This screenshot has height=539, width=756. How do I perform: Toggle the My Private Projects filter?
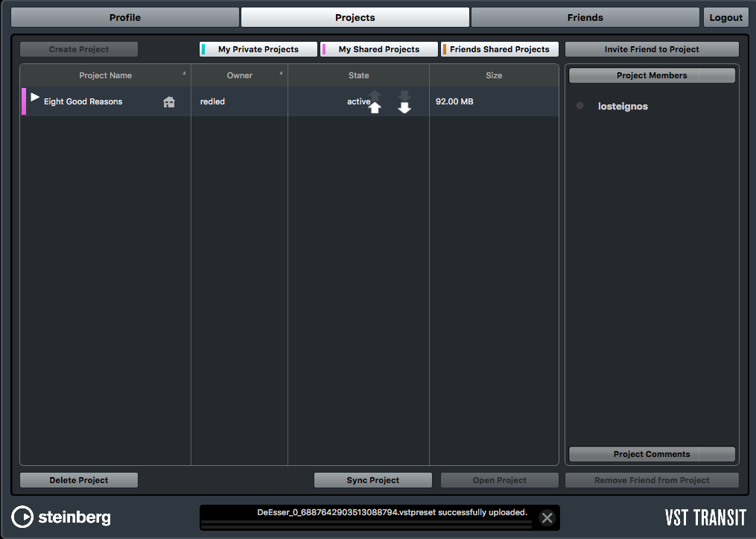[258, 49]
